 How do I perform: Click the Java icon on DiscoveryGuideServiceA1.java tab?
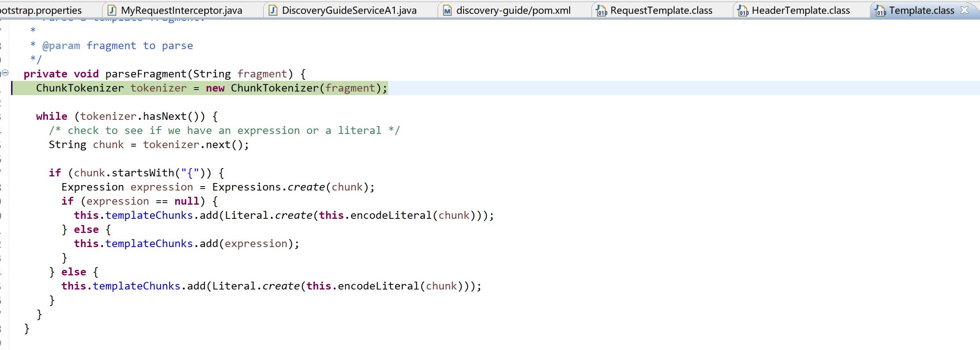pyautogui.click(x=273, y=10)
